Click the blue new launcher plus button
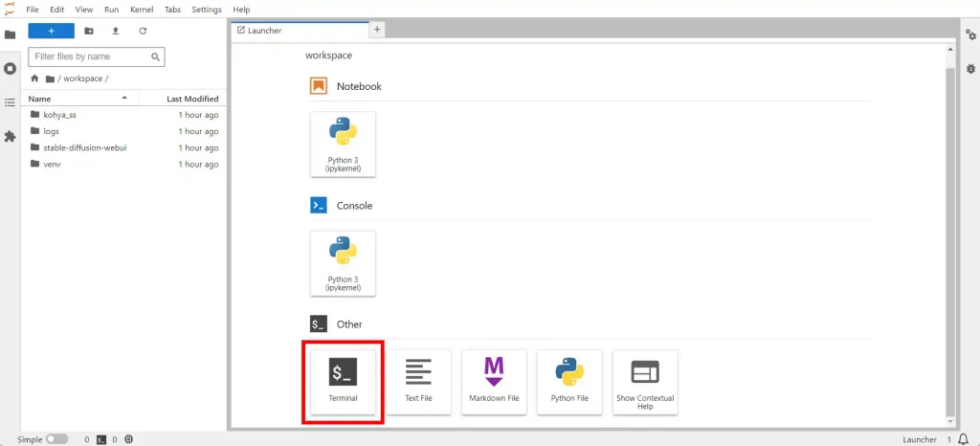 pyautogui.click(x=51, y=31)
